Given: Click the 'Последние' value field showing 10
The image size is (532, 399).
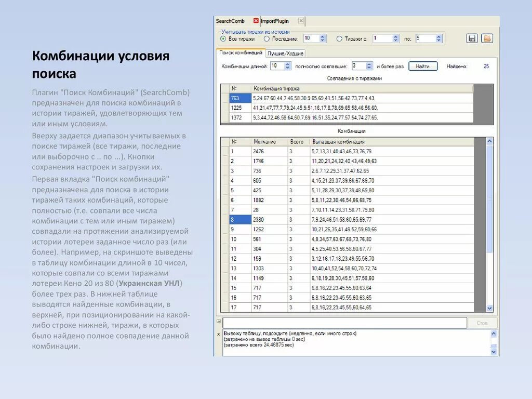Looking at the screenshot, I should (x=312, y=38).
